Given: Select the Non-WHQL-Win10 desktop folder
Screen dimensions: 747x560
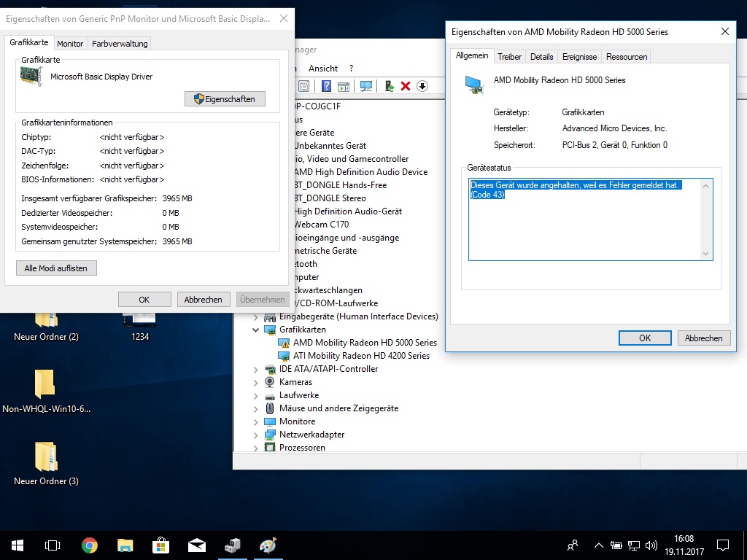Looking at the screenshot, I should tap(46, 391).
